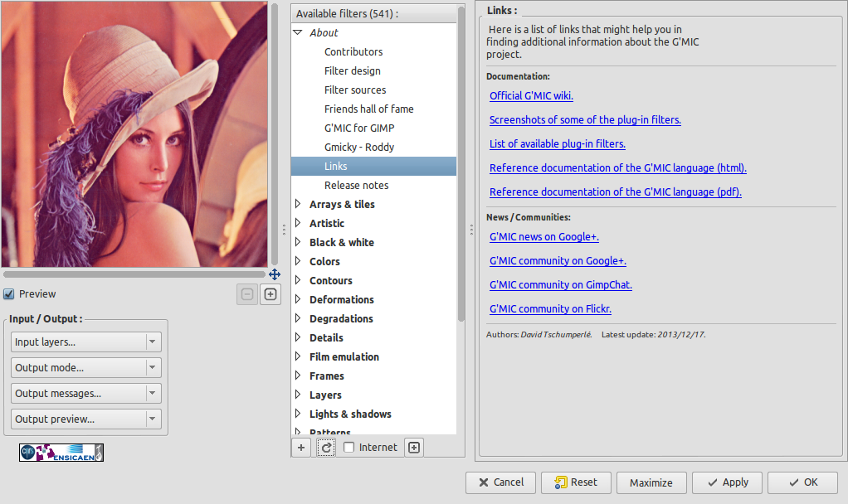Toggle the Preview checkbox

[8, 294]
